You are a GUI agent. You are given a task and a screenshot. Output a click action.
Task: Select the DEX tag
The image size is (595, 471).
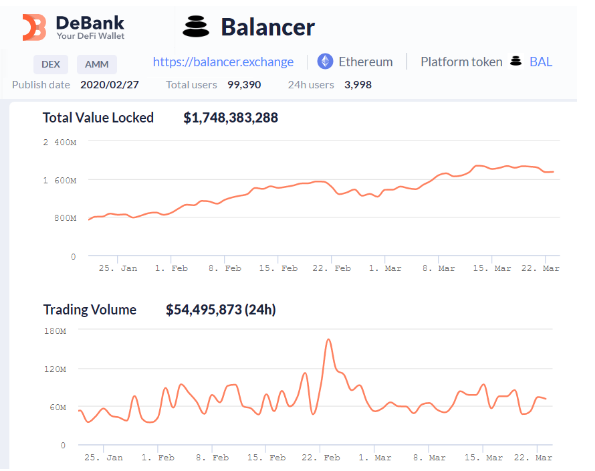[x=50, y=65]
